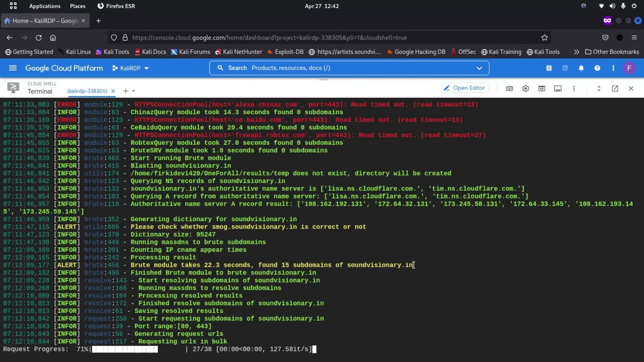
Task: Click the Cloud Shell session info icon
Action: point(558,88)
